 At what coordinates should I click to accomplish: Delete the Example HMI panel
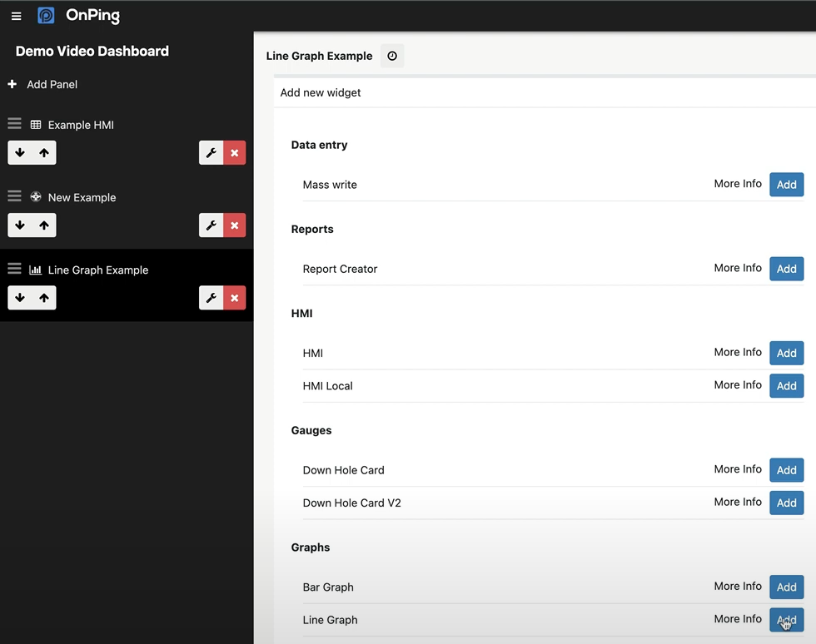pyautogui.click(x=235, y=153)
